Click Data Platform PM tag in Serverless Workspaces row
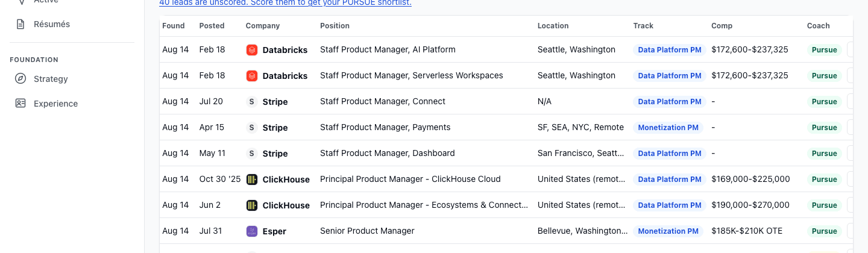Screen dimensions: 868x253 click(670, 76)
